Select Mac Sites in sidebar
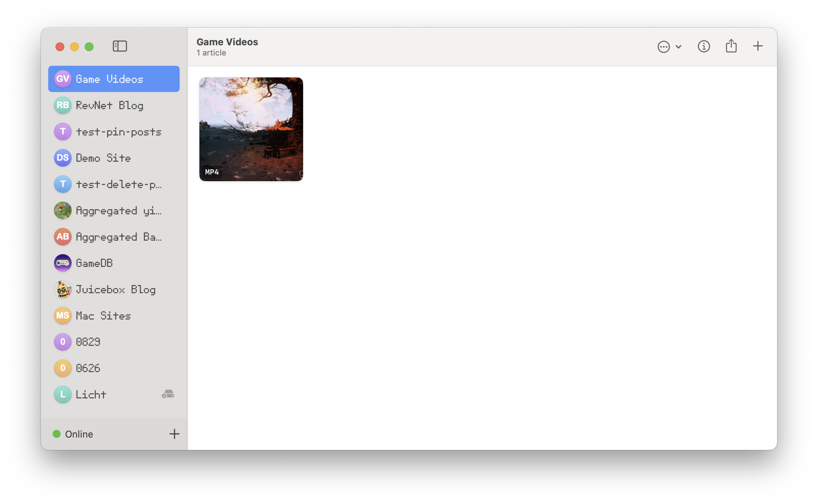 [x=103, y=316]
